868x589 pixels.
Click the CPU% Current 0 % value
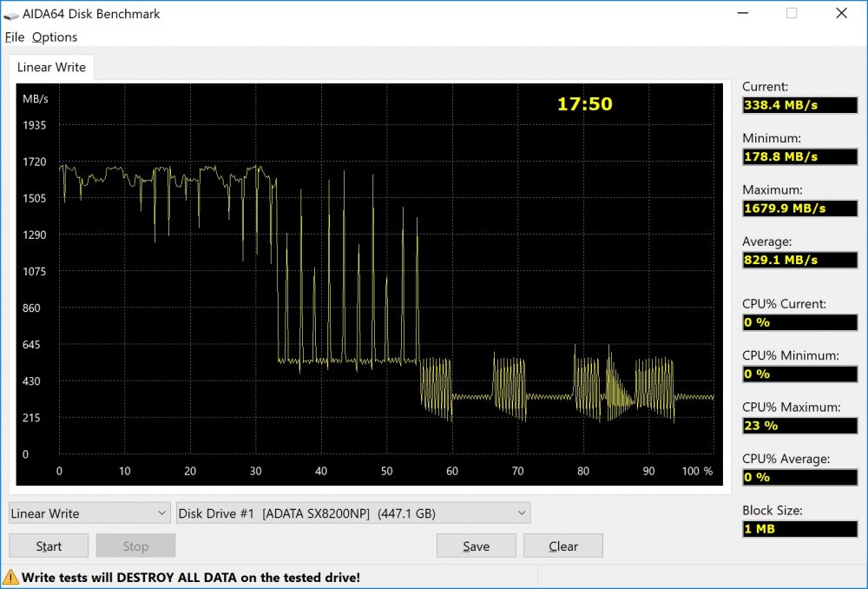(800, 322)
